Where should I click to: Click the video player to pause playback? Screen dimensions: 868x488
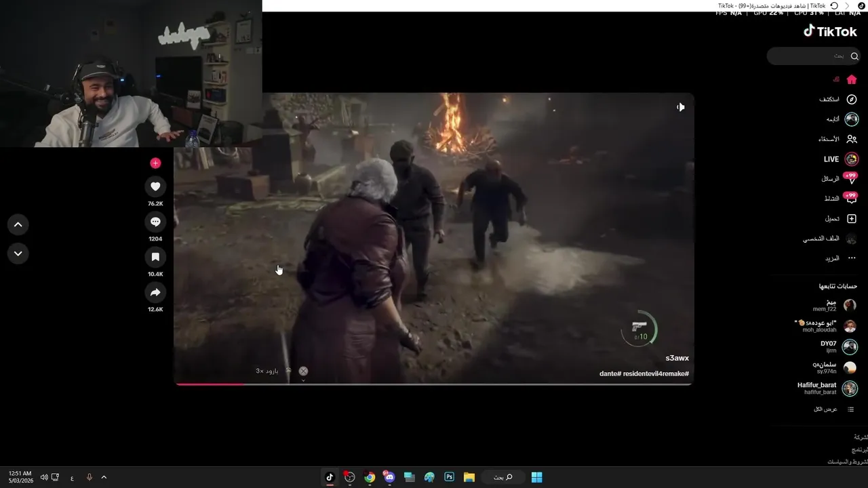click(x=434, y=239)
